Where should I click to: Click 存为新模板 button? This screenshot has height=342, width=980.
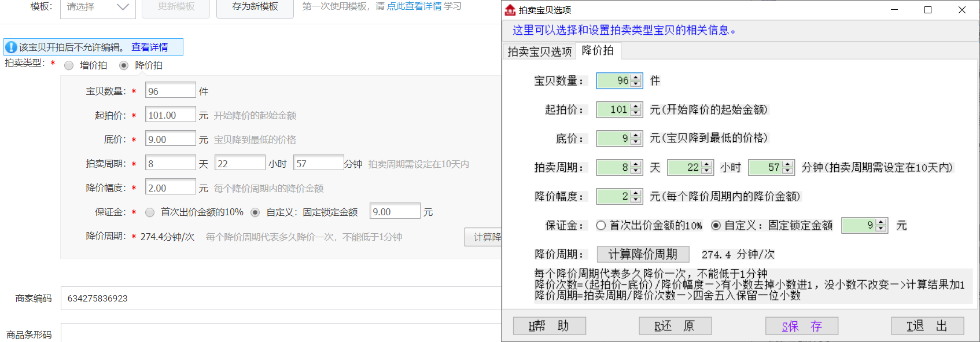[255, 7]
